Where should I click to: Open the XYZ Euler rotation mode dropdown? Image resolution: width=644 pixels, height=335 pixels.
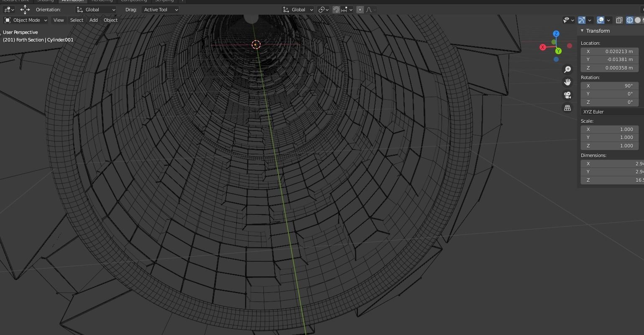point(612,112)
